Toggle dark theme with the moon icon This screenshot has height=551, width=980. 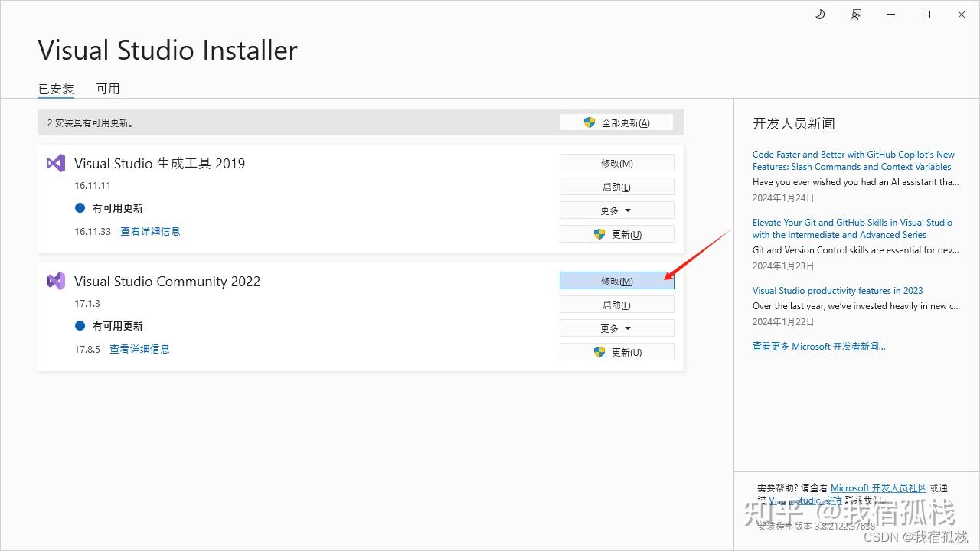click(x=820, y=14)
